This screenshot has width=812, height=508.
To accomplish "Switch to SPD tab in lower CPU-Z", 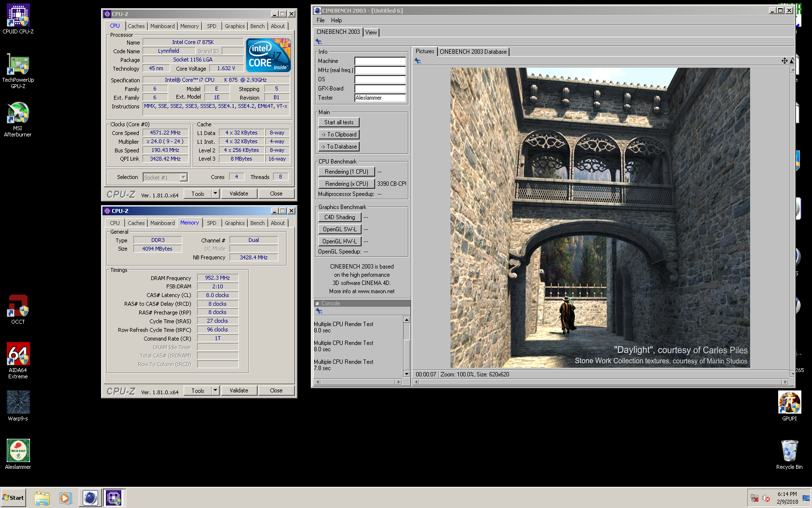I will point(212,223).
